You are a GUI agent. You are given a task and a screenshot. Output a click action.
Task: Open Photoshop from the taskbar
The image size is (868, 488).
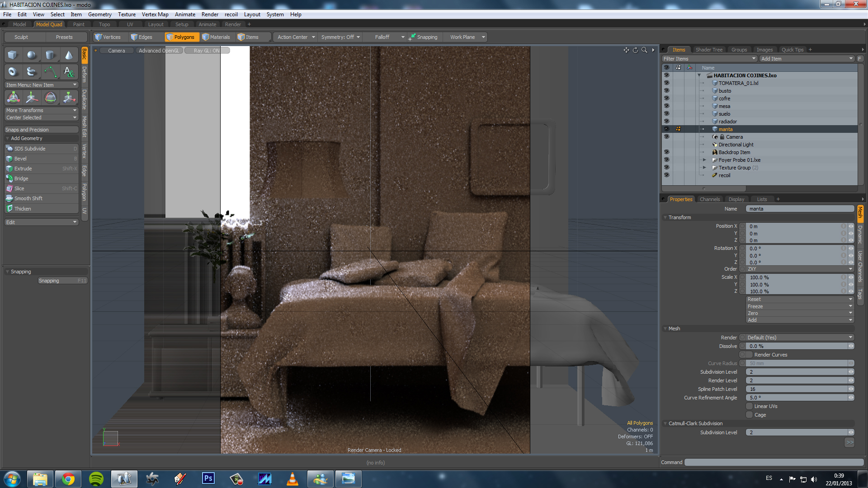click(x=208, y=479)
